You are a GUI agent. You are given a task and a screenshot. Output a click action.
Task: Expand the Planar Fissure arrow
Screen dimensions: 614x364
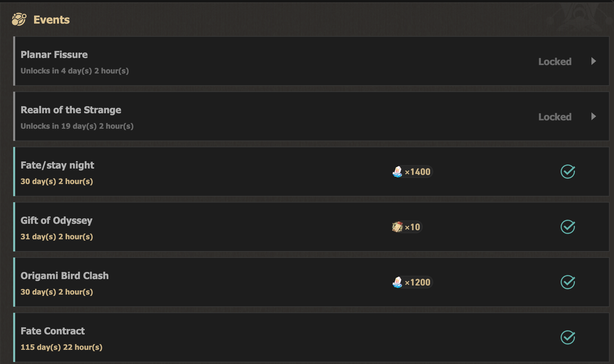click(x=594, y=61)
